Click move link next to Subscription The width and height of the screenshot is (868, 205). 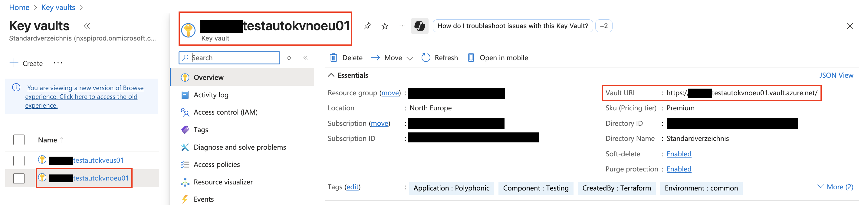pyautogui.click(x=380, y=124)
